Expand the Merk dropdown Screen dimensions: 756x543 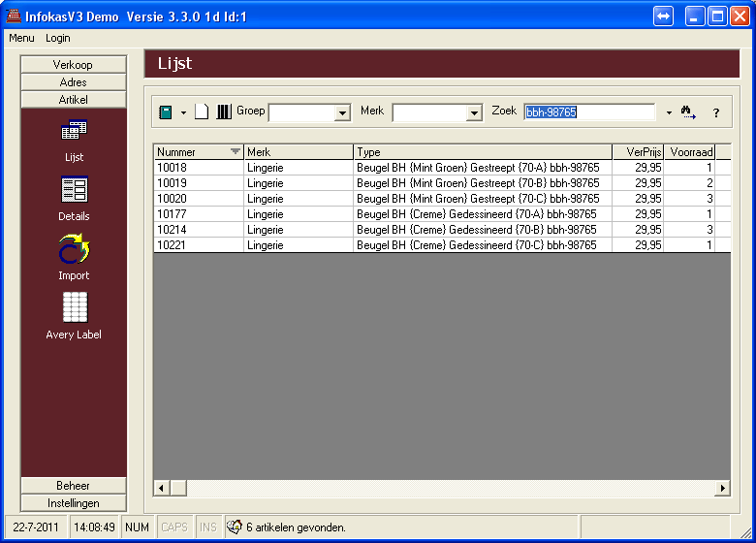(x=474, y=113)
